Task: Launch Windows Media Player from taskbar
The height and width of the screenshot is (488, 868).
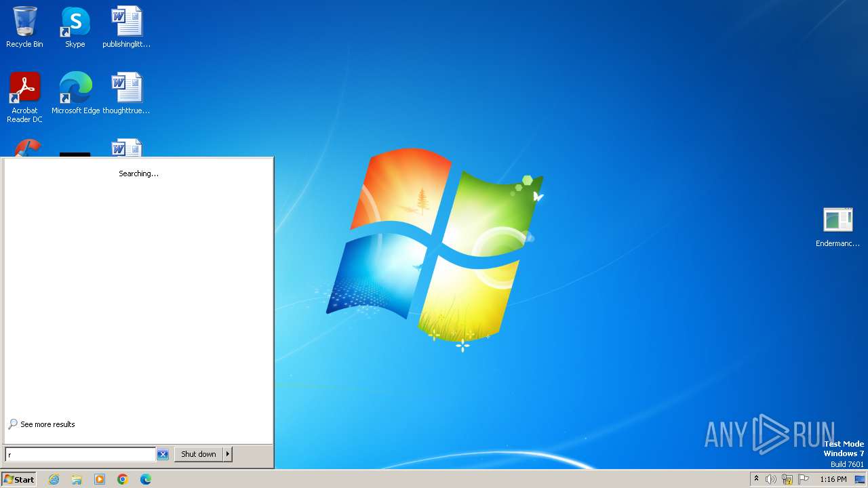Action: [x=100, y=479]
